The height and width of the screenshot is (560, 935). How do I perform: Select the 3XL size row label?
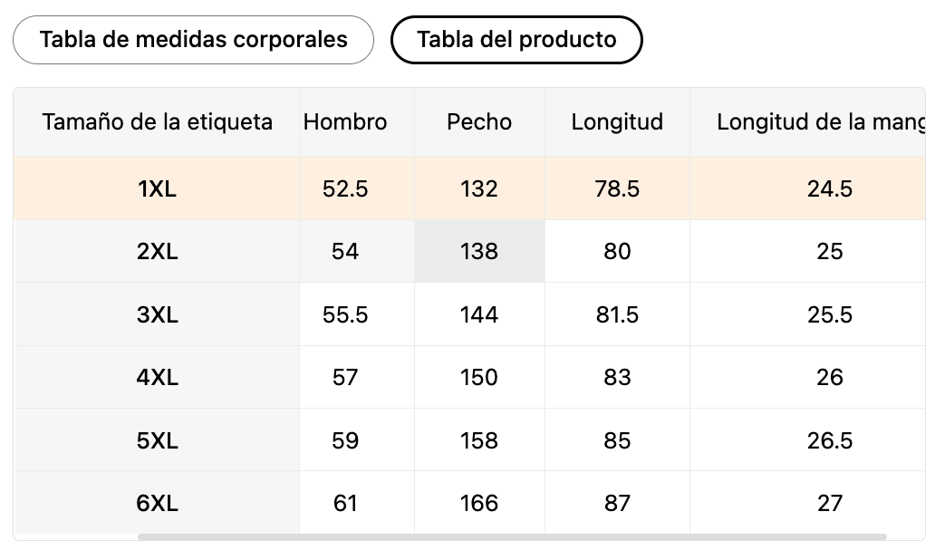click(x=157, y=314)
